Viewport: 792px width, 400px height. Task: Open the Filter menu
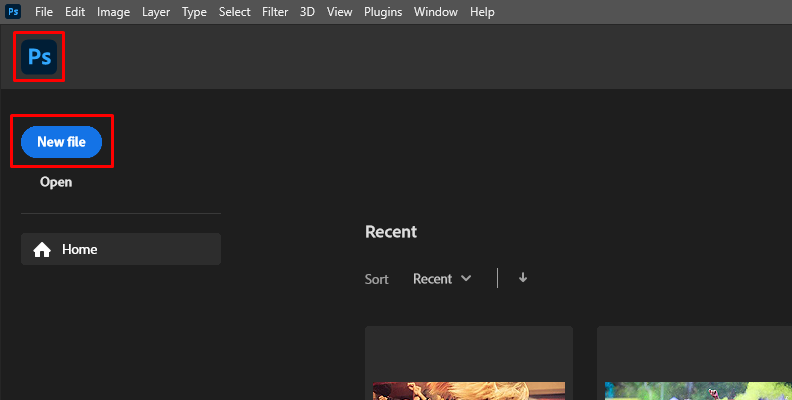(275, 12)
